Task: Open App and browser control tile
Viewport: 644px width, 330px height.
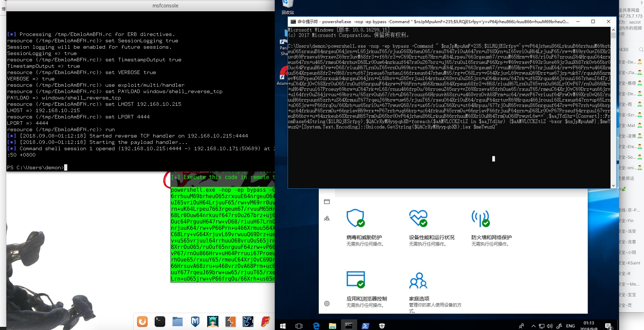Action: [366, 289]
